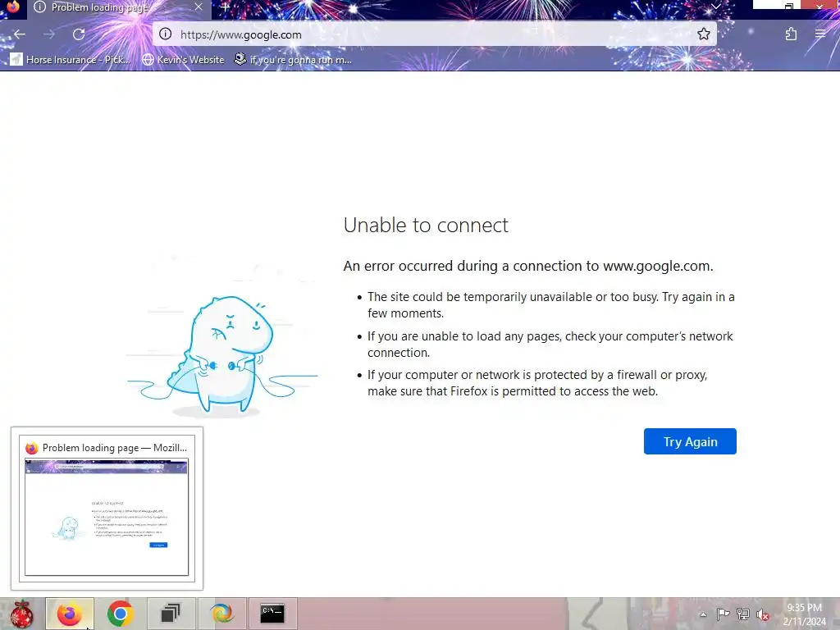
Task: Click the muted volume tray icon
Action: tap(763, 614)
